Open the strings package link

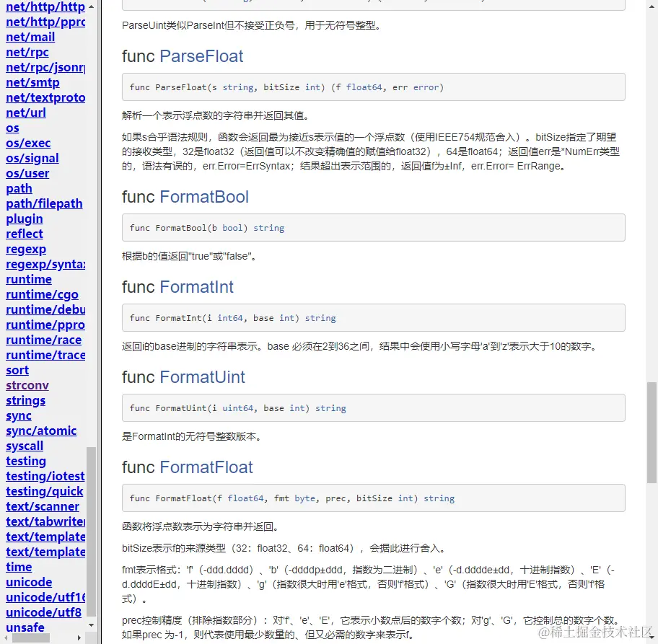tap(25, 401)
